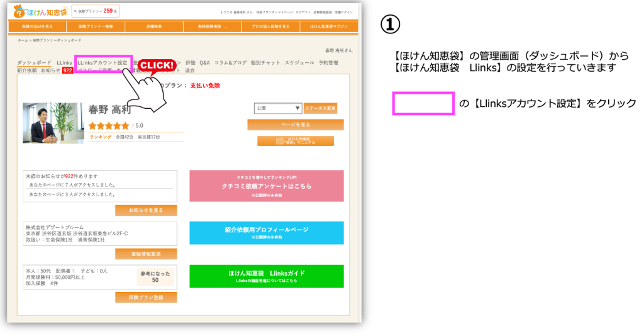The height and width of the screenshot is (336, 644).
Task: Select 保険プランナー検索 in orange menu
Action: coord(96,26)
